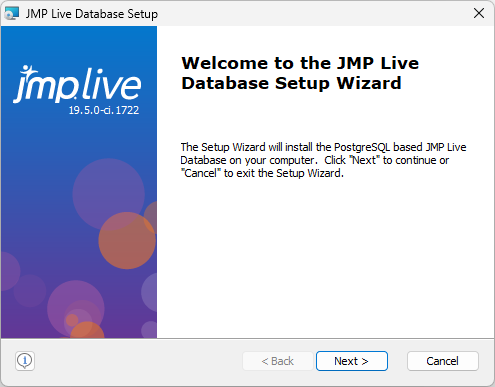Screen dimensions: 495x387
Task: Click the jmp live logo in banner
Action: (77, 84)
